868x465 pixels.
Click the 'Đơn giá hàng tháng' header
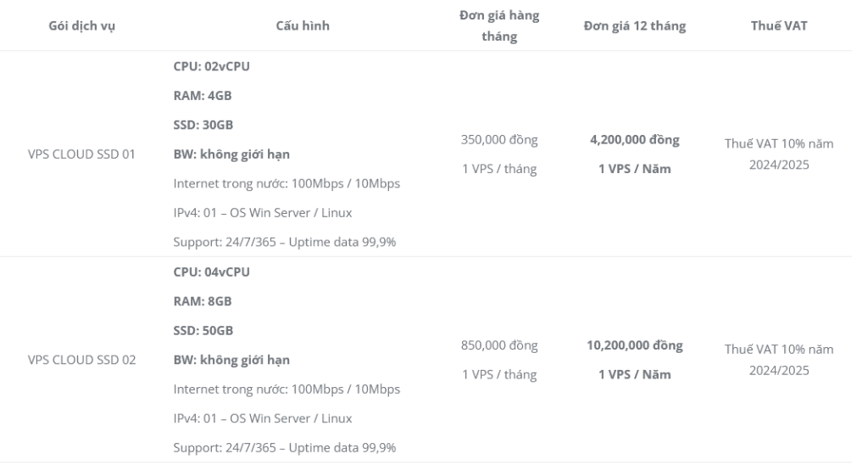tap(499, 26)
